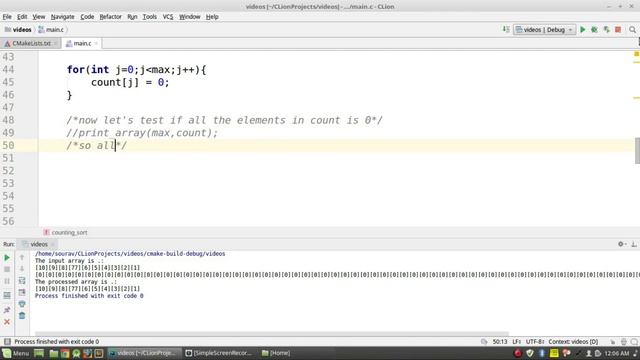This screenshot has width=640, height=360.
Task: Close the CMakeLists.txt tab
Action: (x=56, y=43)
